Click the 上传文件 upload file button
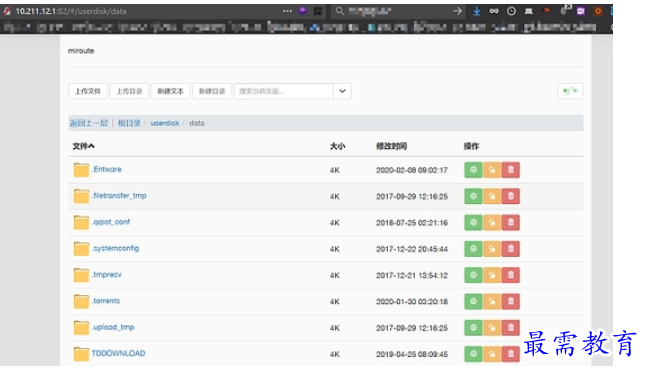645x375 pixels. (x=88, y=91)
